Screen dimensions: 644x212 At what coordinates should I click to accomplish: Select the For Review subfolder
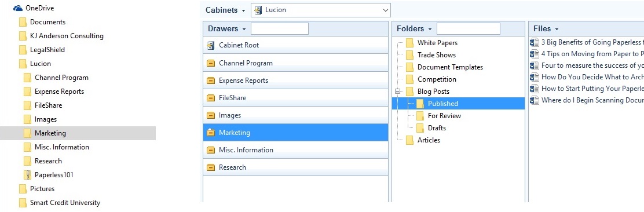click(x=444, y=116)
